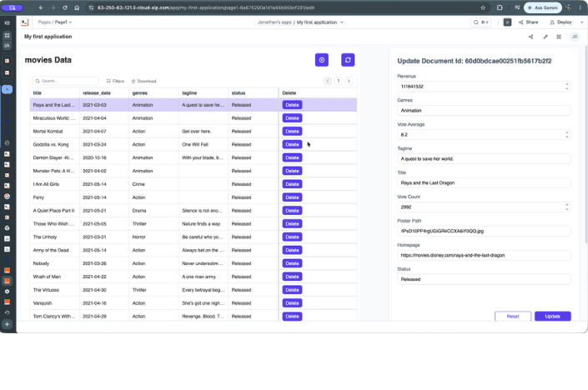
Task: Click the title column header
Action: [55, 92]
